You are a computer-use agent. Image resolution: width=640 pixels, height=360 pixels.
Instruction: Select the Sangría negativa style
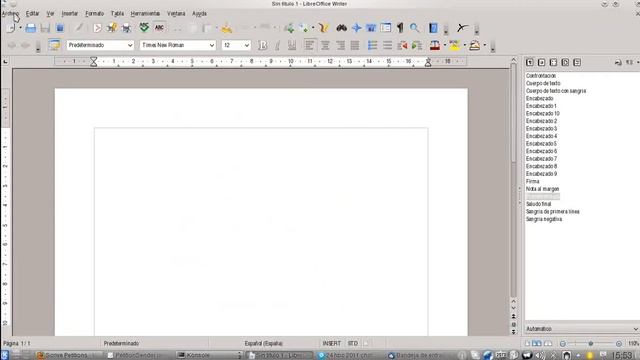pyautogui.click(x=544, y=219)
